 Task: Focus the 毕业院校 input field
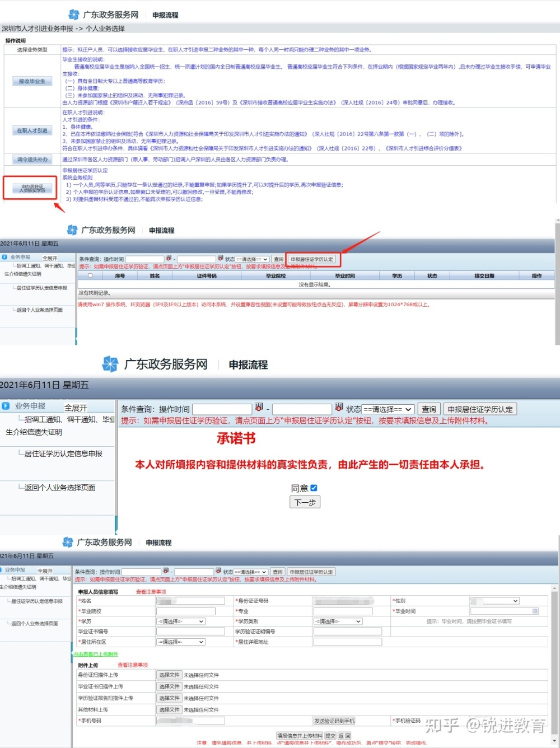point(185,611)
